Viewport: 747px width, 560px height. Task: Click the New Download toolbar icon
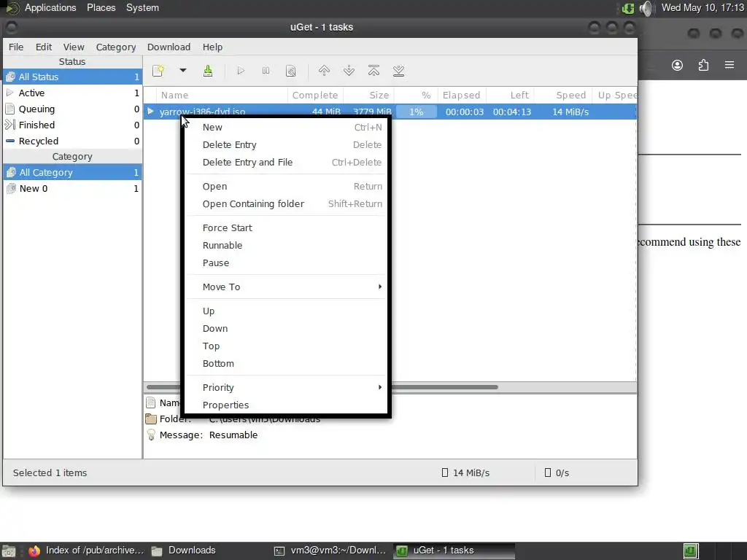tap(158, 71)
